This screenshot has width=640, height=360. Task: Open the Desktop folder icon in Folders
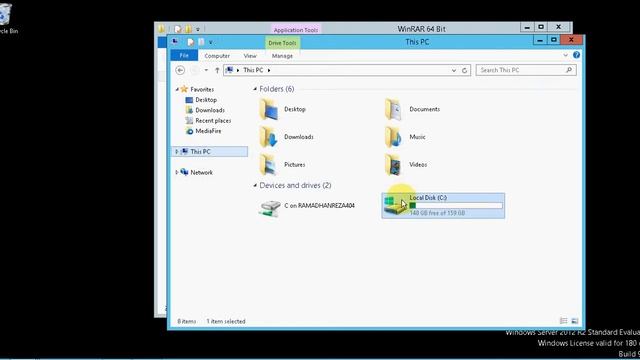(x=269, y=109)
